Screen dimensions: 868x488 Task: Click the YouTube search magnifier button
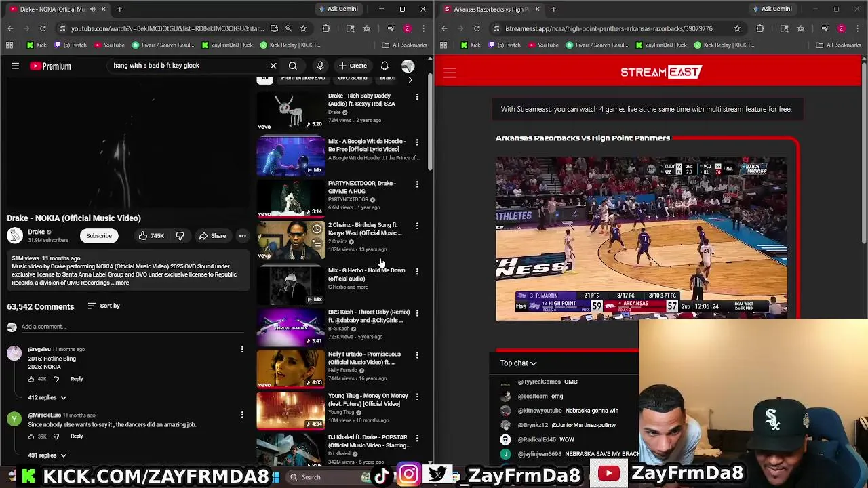coord(293,66)
